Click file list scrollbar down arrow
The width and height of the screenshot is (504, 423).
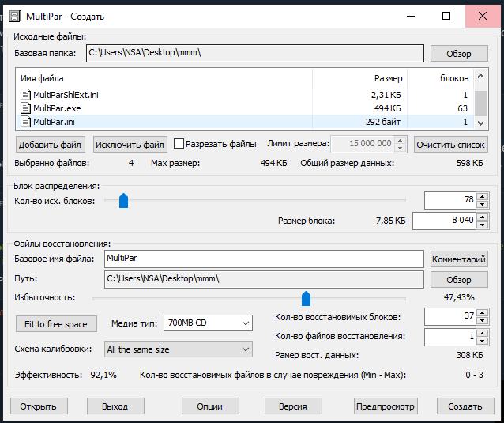tap(480, 123)
